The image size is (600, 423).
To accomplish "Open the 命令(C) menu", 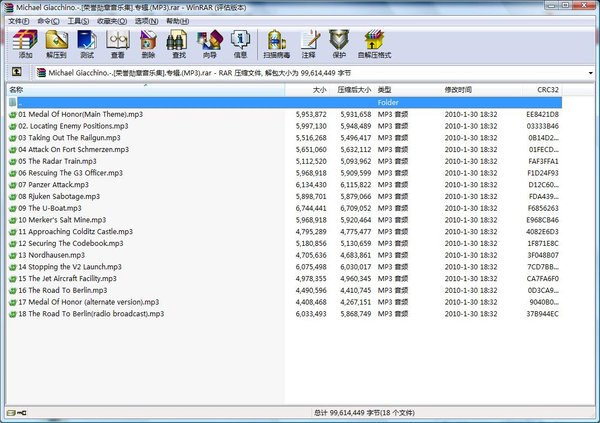I will (48, 21).
